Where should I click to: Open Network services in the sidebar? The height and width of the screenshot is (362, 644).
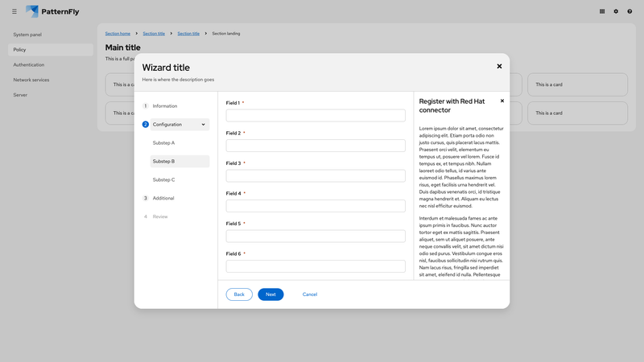pos(31,80)
